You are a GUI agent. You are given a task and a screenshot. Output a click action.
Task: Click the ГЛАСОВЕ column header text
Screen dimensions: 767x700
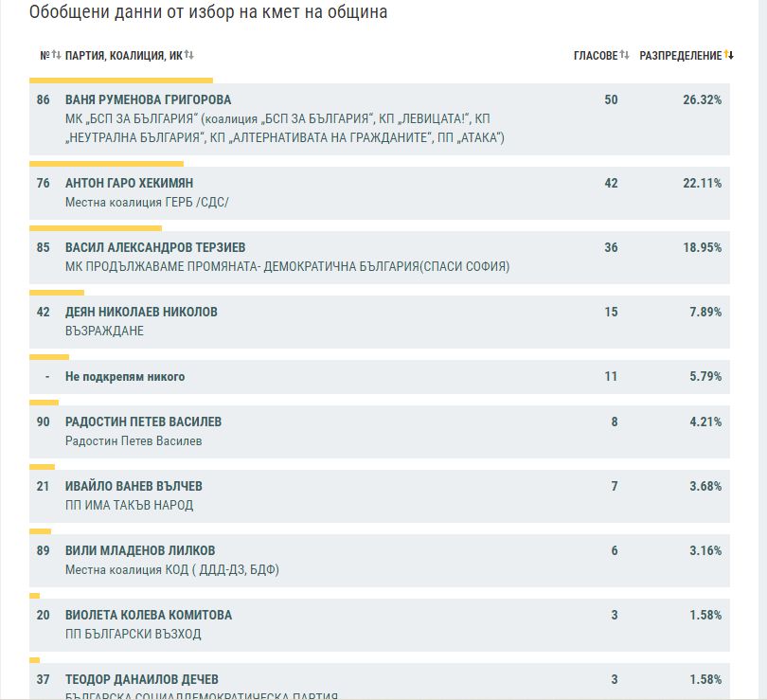[x=595, y=56]
